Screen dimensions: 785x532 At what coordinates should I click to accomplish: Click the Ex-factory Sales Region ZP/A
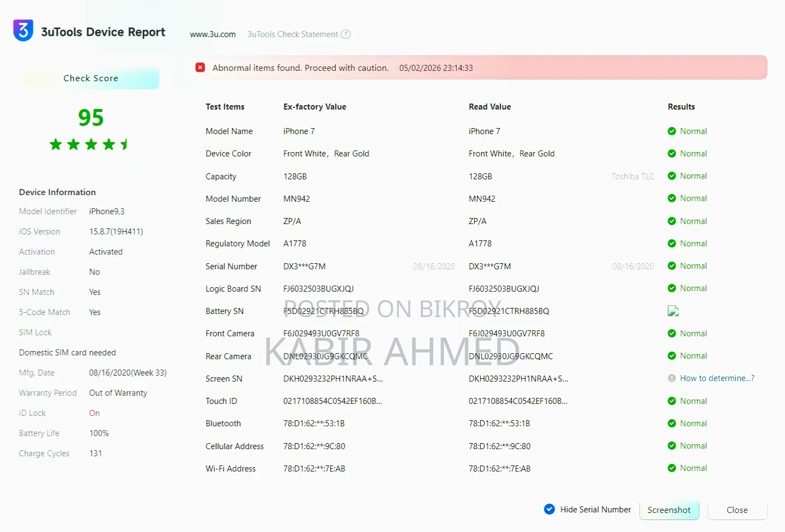click(x=292, y=221)
